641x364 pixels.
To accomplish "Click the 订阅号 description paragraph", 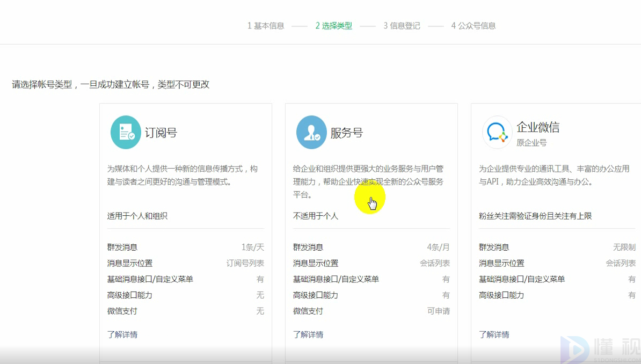I will (x=183, y=175).
